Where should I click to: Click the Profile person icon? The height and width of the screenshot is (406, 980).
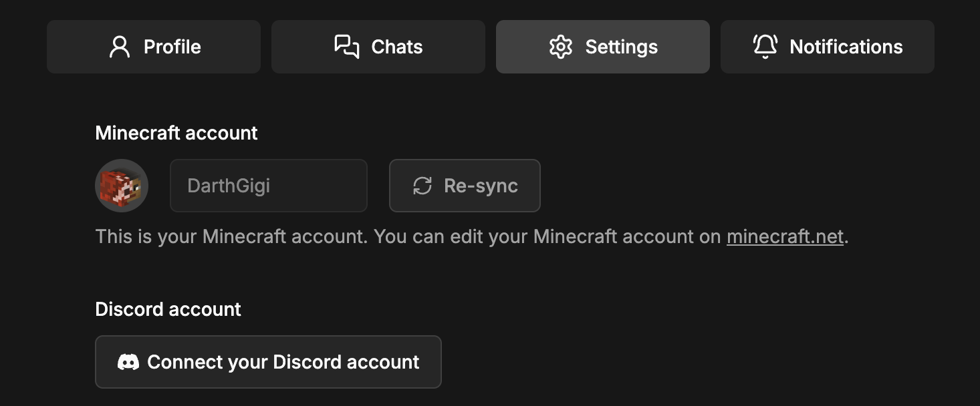(120, 46)
